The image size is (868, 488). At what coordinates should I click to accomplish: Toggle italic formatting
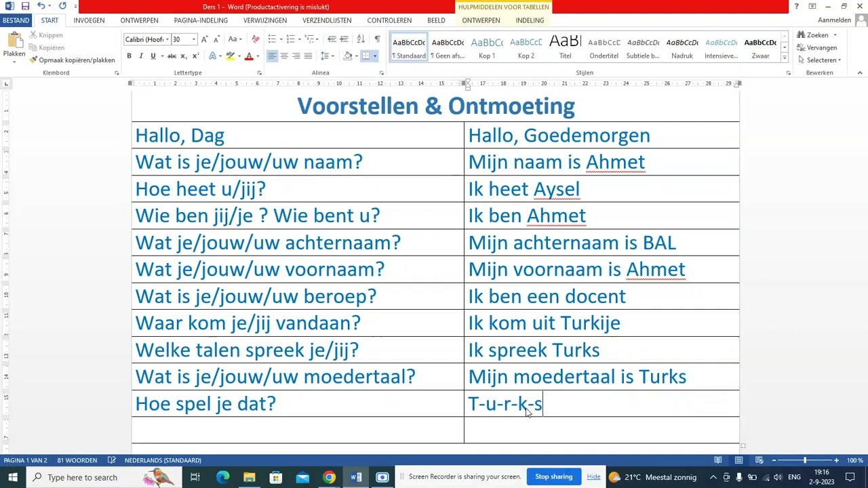tap(141, 56)
